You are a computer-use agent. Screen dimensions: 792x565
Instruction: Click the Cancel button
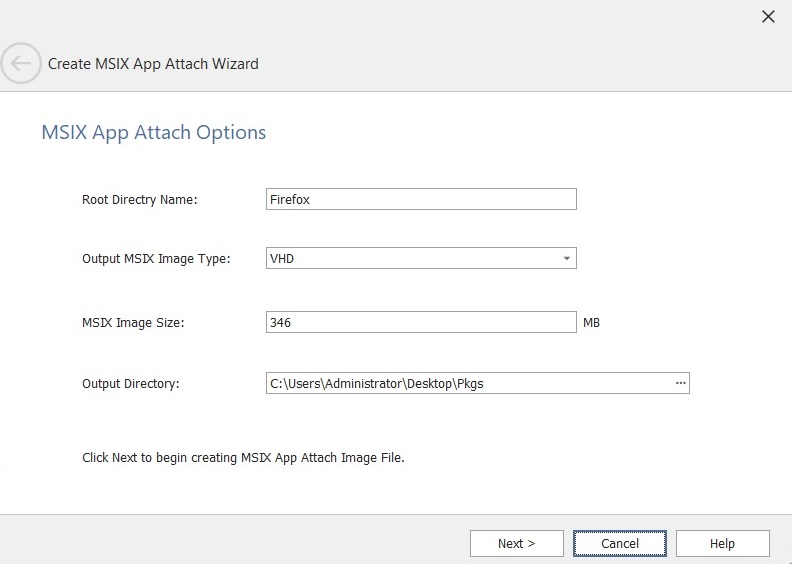click(620, 543)
